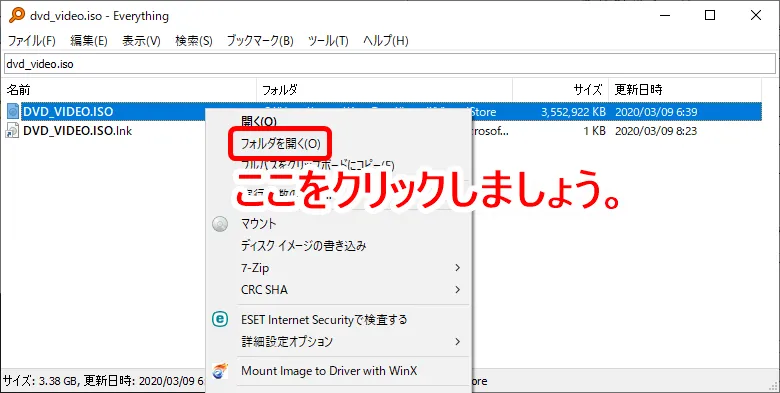Choose Mount Image to Driver with WinX

pos(329,371)
